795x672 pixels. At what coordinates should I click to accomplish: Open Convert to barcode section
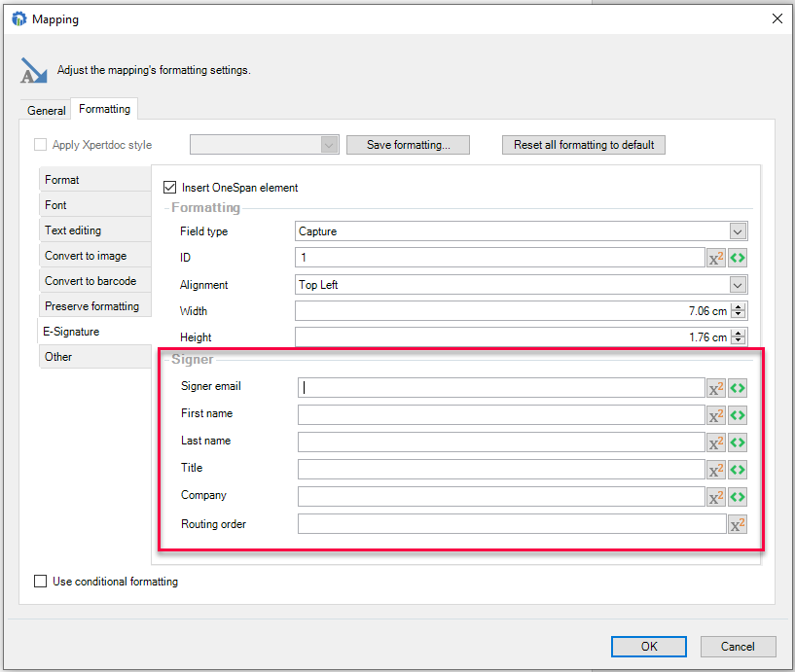(94, 281)
